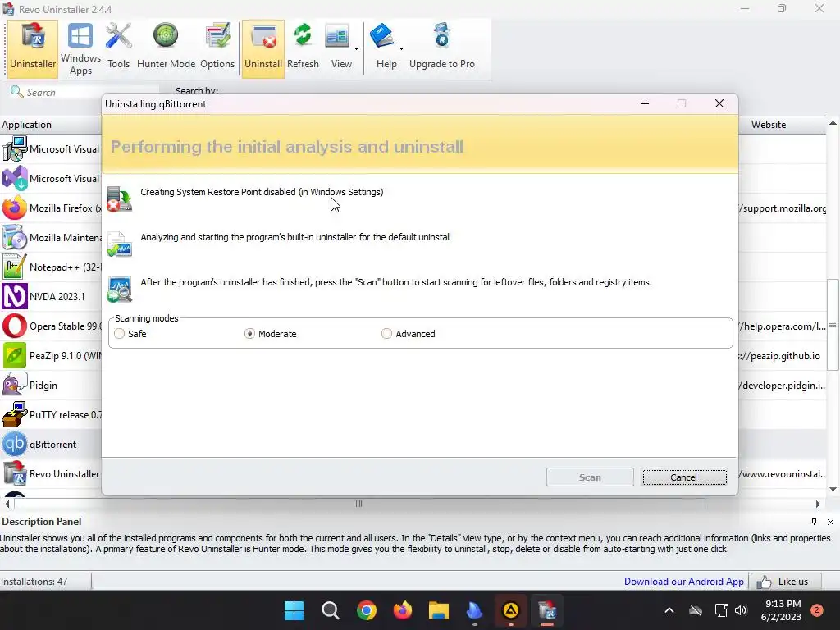Screen dimensions: 840x630
Task: Open taskbar Search
Action: click(331, 610)
